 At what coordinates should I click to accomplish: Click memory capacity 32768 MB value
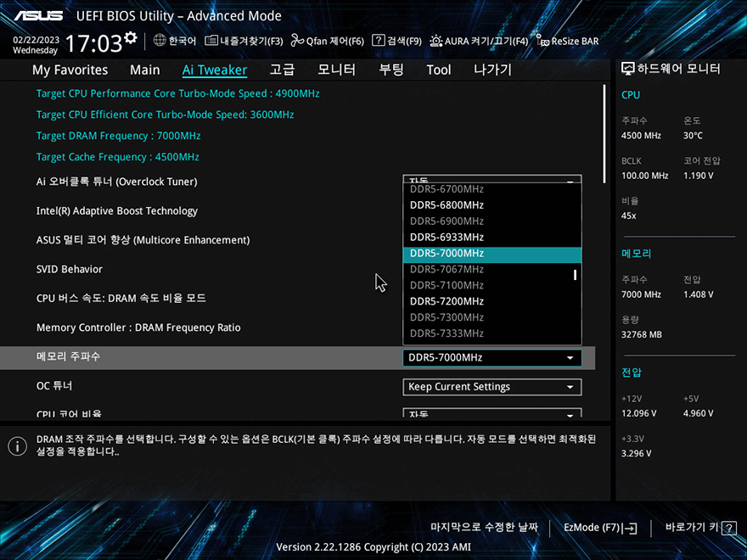[x=641, y=335]
